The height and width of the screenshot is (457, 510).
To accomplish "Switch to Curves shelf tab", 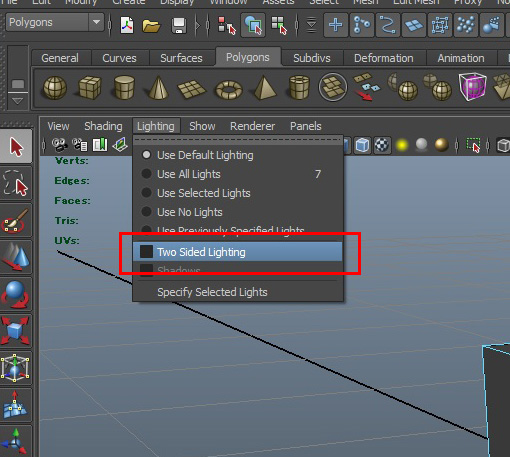I will point(119,58).
